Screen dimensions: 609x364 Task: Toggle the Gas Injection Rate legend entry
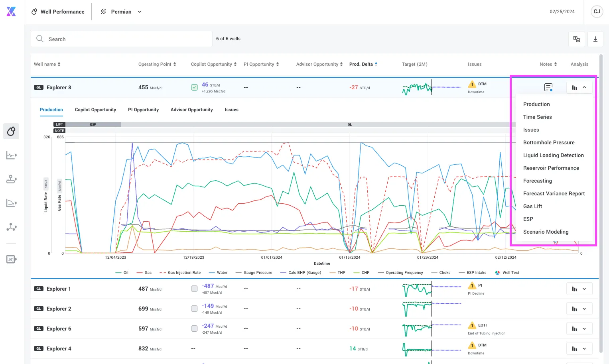coord(180,273)
